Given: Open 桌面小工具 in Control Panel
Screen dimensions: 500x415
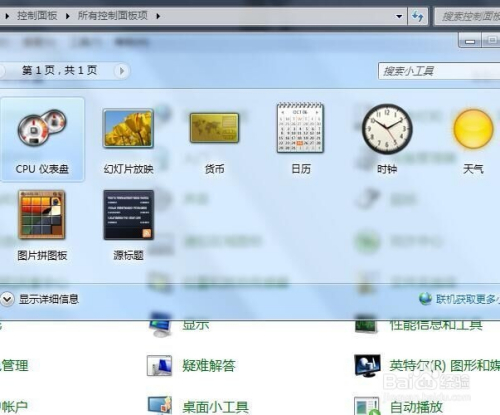Looking at the screenshot, I should point(216,407).
